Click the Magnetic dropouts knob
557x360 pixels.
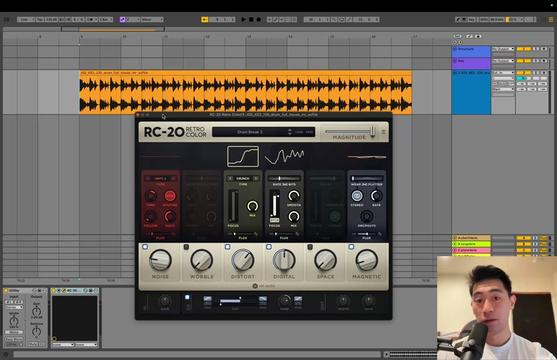pyautogui.click(x=366, y=216)
